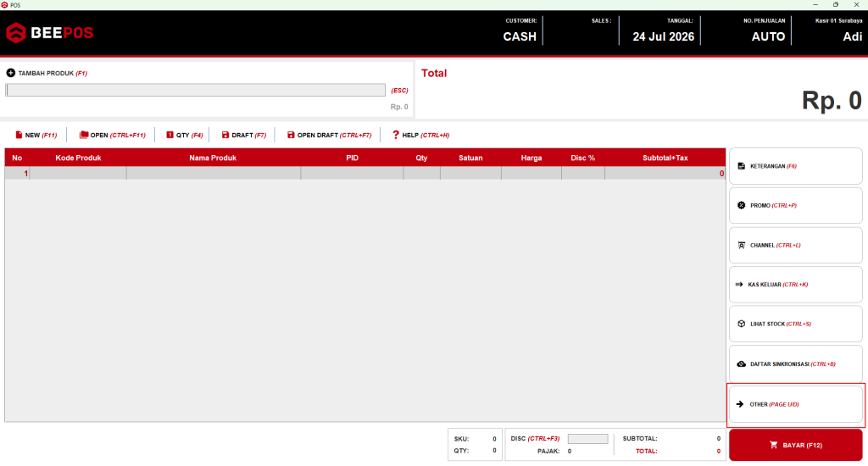
Task: Click the Nama Produk column header
Action: point(213,158)
